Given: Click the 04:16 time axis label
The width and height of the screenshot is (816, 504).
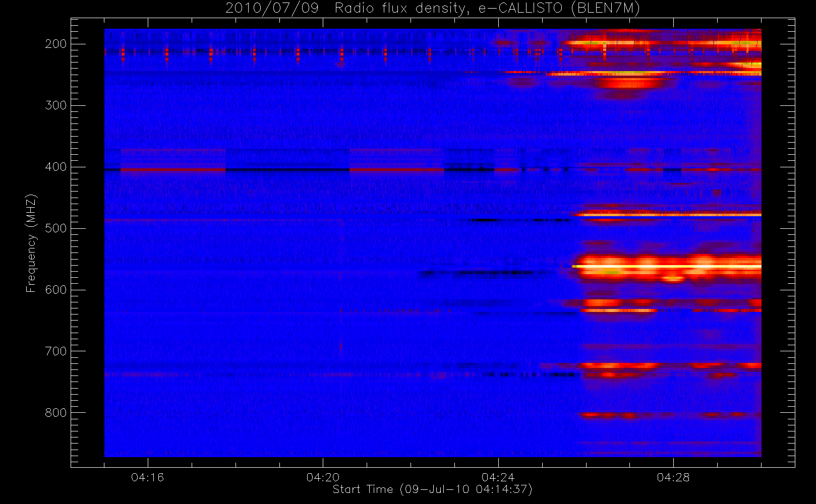Looking at the screenshot, I should tap(148, 477).
